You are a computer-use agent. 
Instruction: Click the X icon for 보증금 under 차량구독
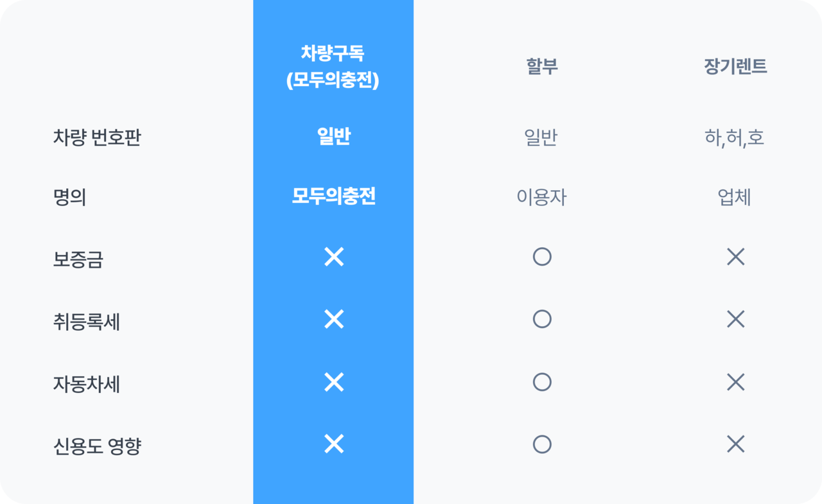(334, 257)
